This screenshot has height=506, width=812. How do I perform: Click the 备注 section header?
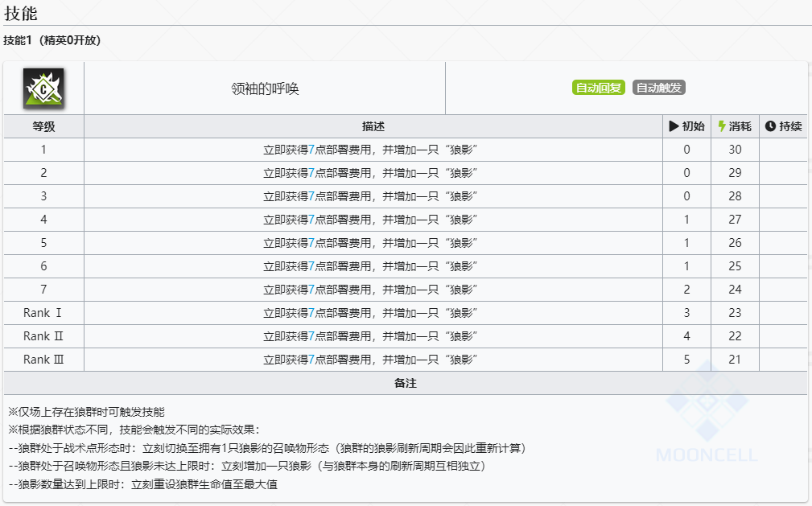tap(405, 384)
